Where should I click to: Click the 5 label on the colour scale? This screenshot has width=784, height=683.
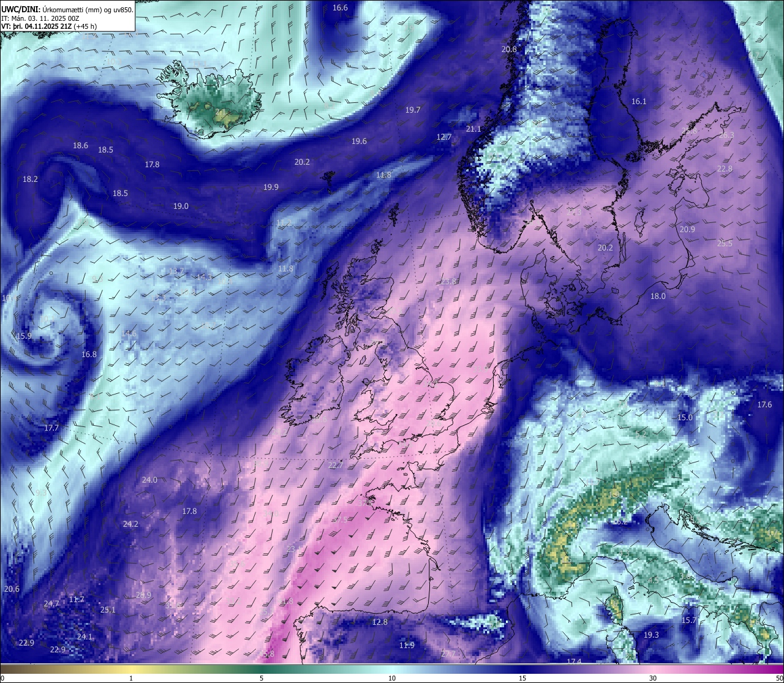coord(262,678)
